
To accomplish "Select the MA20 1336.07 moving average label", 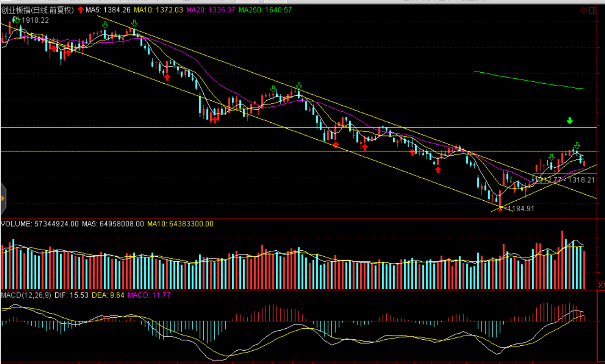I will coord(211,10).
